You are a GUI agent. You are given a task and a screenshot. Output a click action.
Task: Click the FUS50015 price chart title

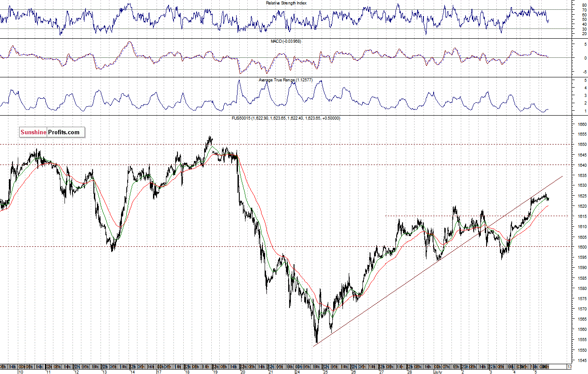(x=286, y=118)
